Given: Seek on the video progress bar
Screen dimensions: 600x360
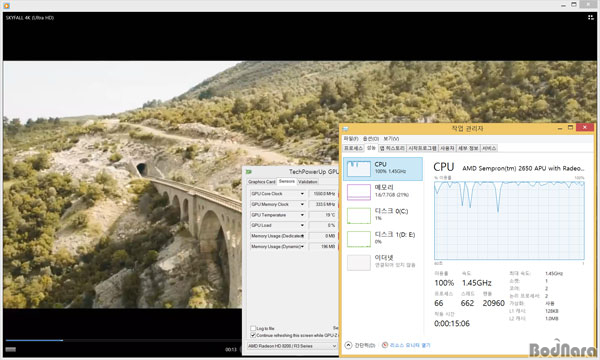Looking at the screenshot, I should point(122,340).
